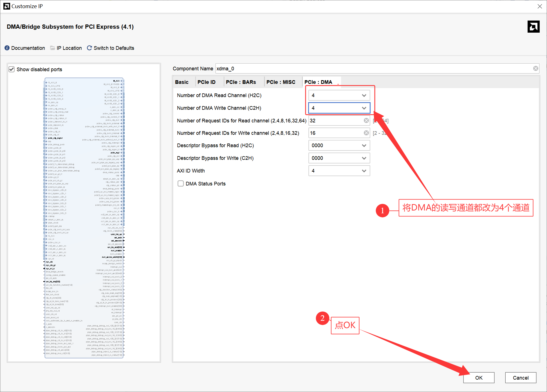Close the Customize IP dialog
The image size is (547, 392).
click(x=539, y=6)
